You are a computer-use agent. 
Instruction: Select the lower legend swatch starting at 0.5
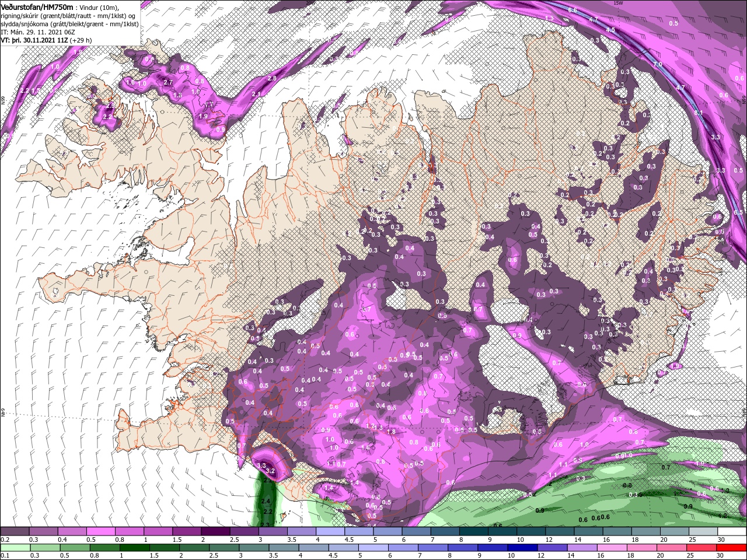coord(75,548)
